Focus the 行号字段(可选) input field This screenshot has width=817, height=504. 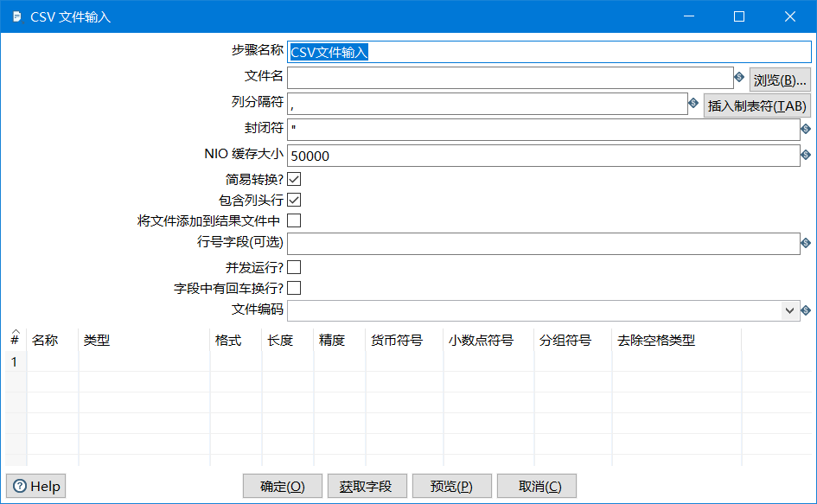tap(544, 244)
